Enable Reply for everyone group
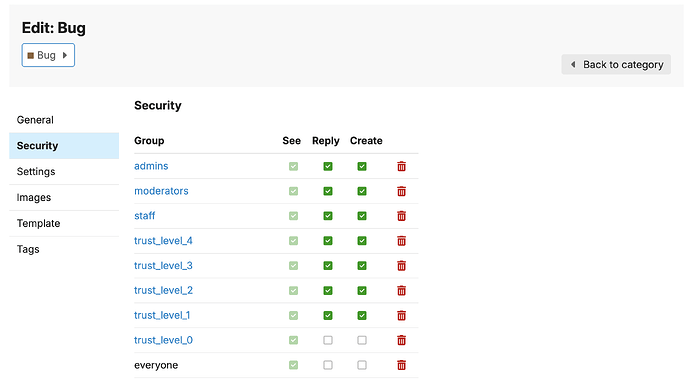Screen dimensions: 690x390 (x=328, y=365)
